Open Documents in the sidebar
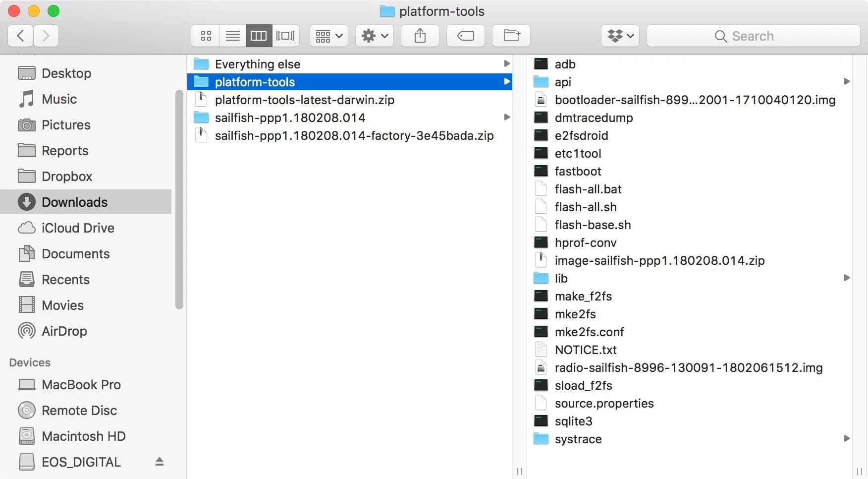The image size is (868, 479). click(x=86, y=253)
